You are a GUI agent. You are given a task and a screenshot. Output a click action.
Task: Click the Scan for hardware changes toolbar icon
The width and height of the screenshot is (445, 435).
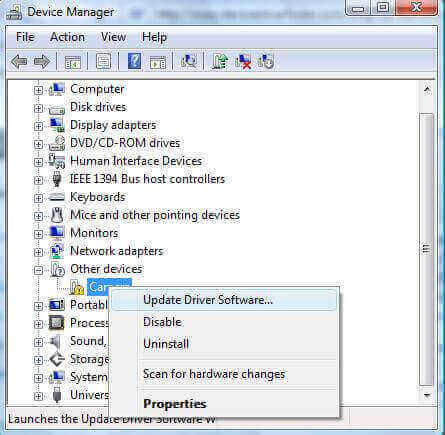(x=189, y=61)
